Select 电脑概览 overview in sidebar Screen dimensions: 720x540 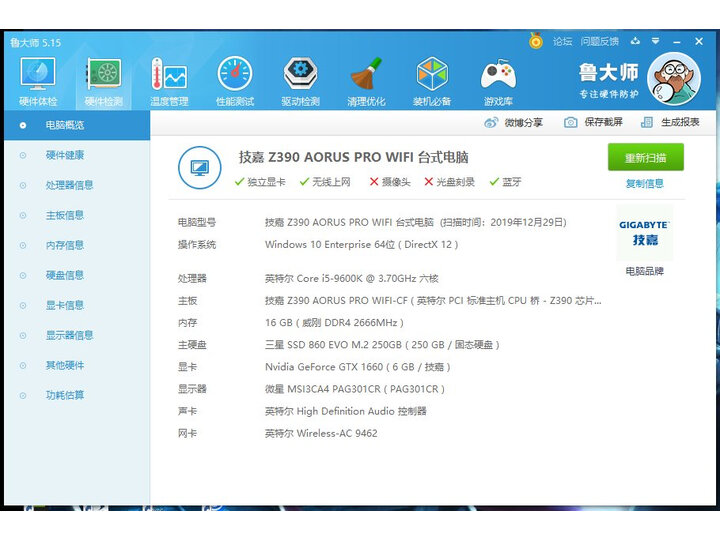pyautogui.click(x=77, y=125)
